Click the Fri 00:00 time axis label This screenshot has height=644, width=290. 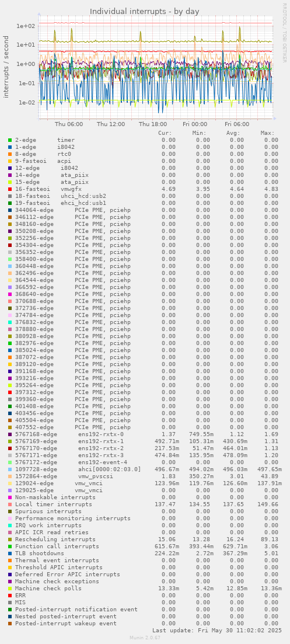pyautogui.click(x=195, y=124)
